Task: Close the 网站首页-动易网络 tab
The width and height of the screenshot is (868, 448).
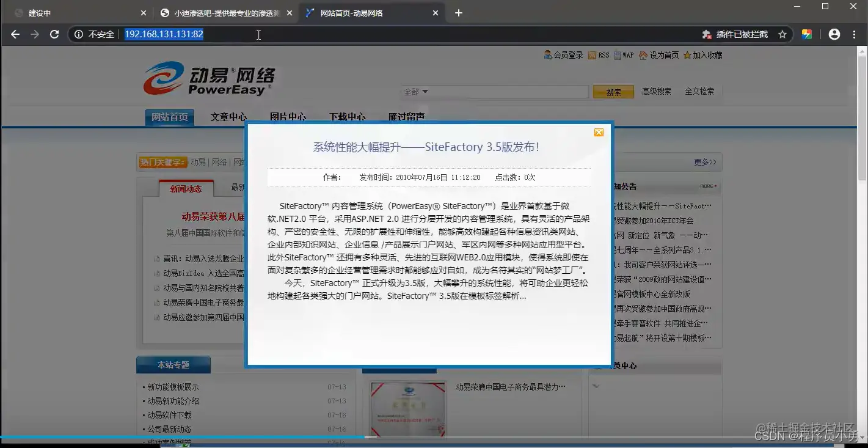Action: [436, 13]
